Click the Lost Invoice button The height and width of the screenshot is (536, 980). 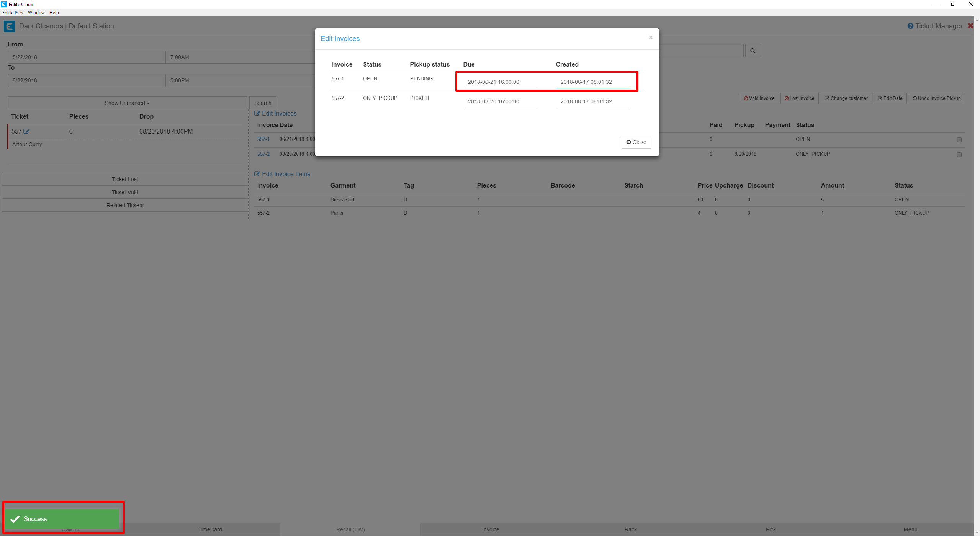(x=799, y=98)
